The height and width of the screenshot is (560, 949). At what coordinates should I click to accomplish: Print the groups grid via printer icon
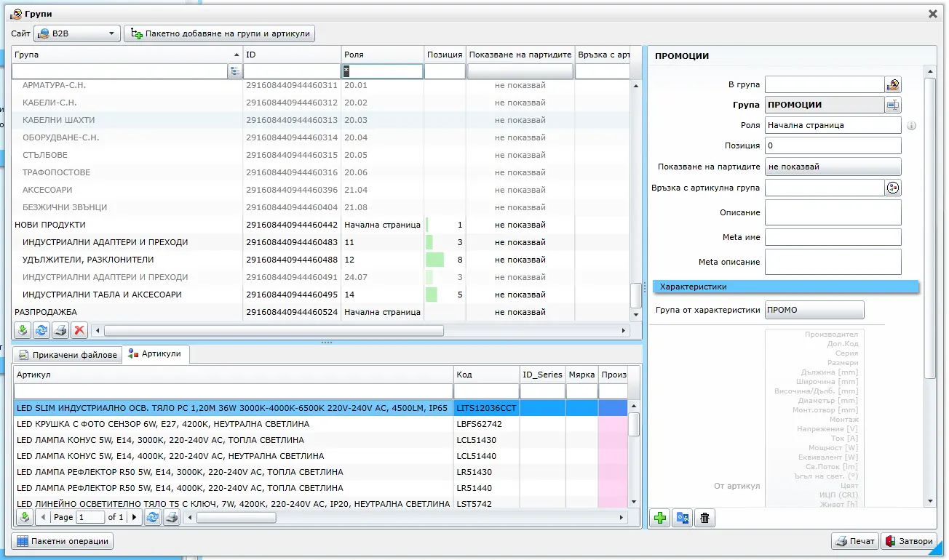tap(60, 330)
